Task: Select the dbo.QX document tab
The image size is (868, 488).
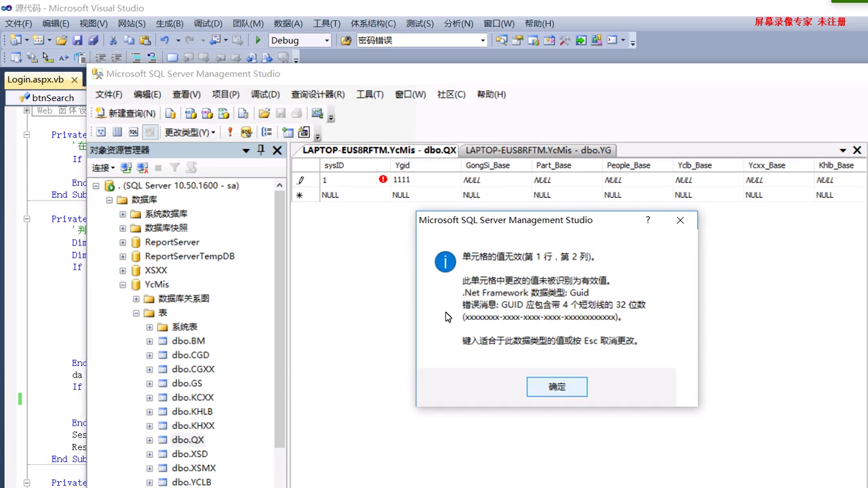Action: click(379, 150)
